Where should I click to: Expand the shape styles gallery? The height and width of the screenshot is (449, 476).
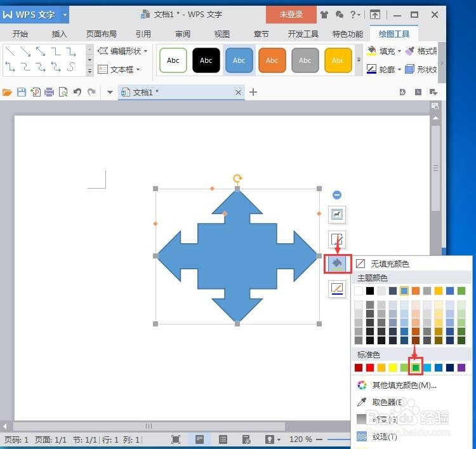pyautogui.click(x=359, y=60)
